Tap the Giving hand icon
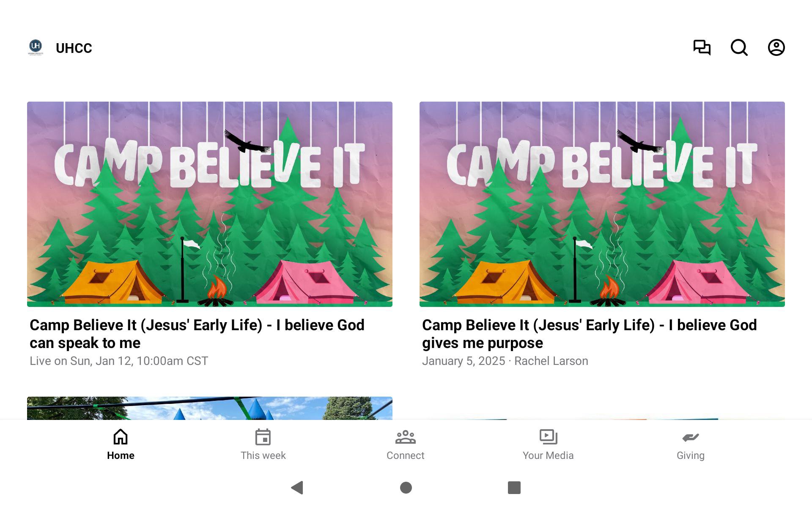 691,437
